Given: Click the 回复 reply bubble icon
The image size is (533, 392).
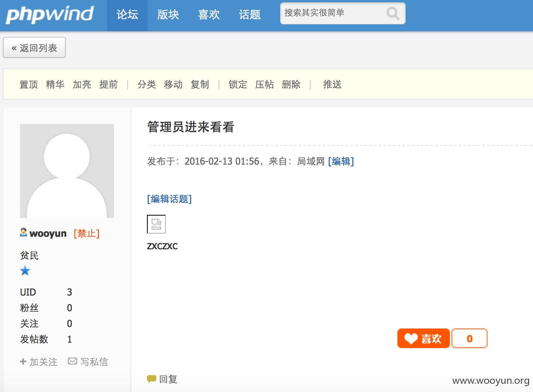Looking at the screenshot, I should [152, 379].
